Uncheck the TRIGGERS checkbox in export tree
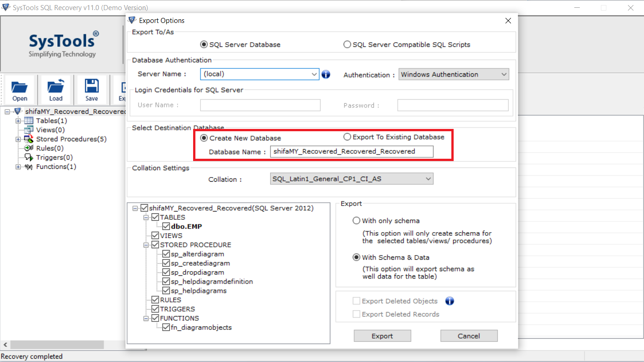Screen dimensions: 644x362 click(x=155, y=309)
